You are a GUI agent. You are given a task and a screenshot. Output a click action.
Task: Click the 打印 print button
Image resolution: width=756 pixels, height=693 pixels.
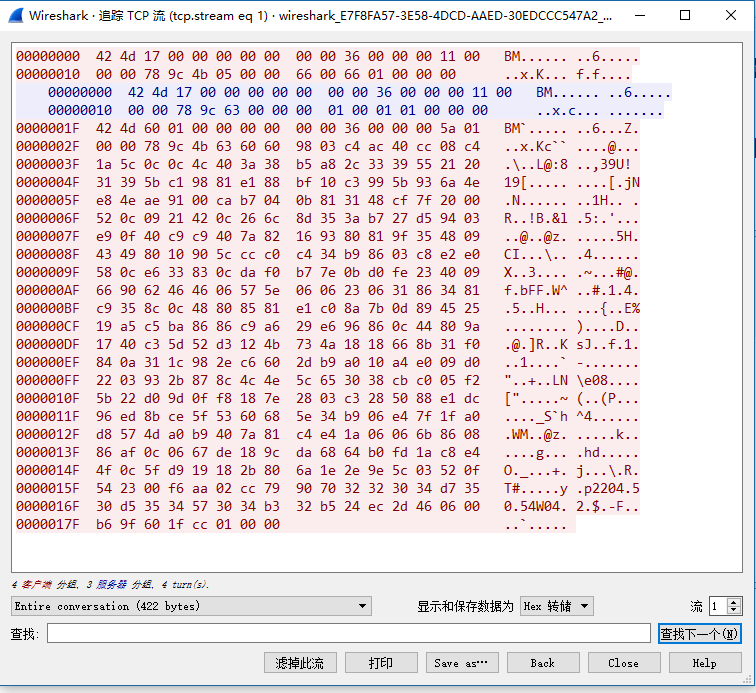(381, 663)
